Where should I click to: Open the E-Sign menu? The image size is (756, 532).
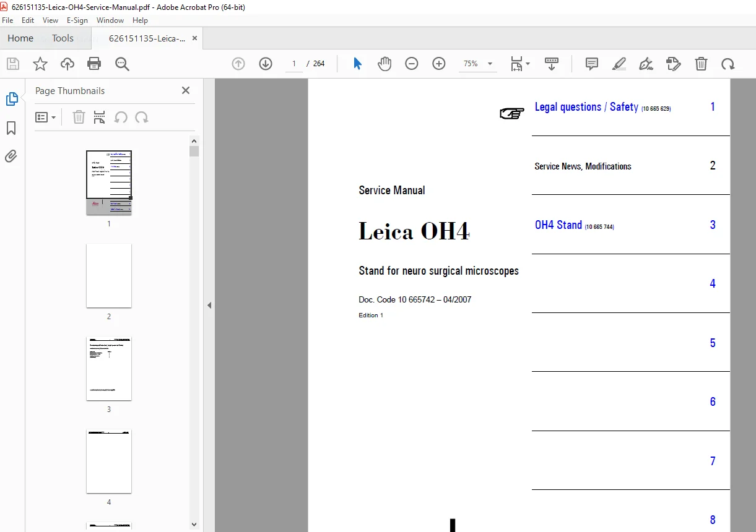(x=77, y=20)
